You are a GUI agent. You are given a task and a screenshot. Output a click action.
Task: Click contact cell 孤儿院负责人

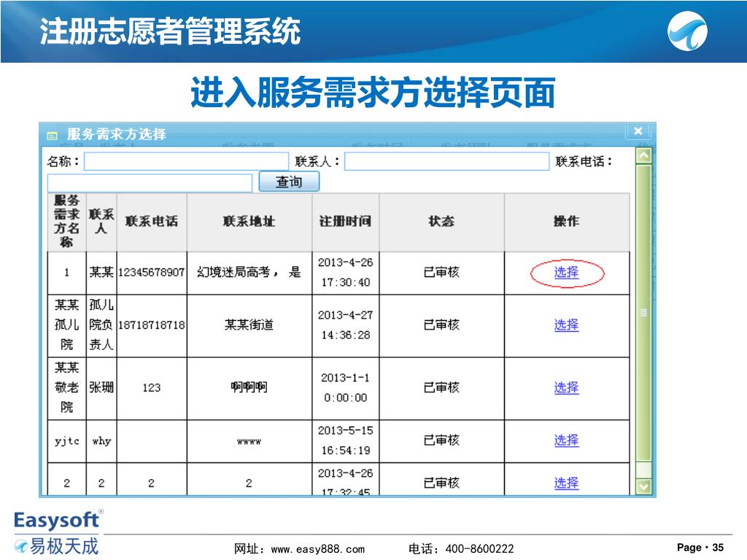101,324
